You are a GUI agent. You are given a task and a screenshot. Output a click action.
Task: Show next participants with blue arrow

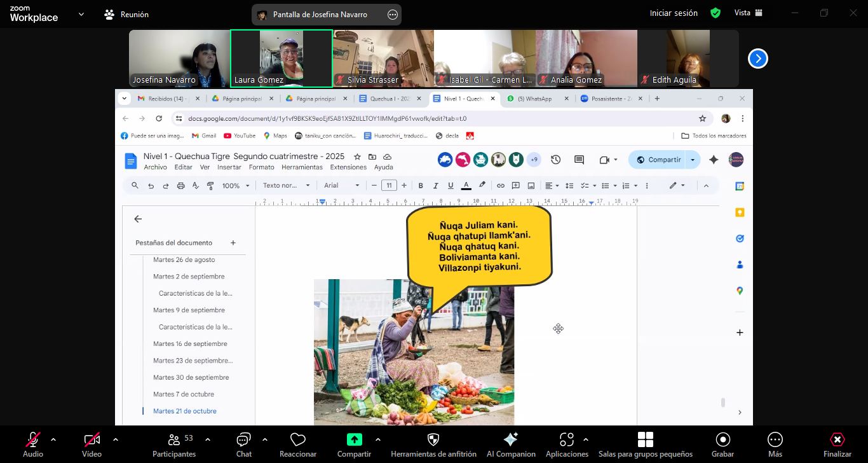click(x=757, y=59)
